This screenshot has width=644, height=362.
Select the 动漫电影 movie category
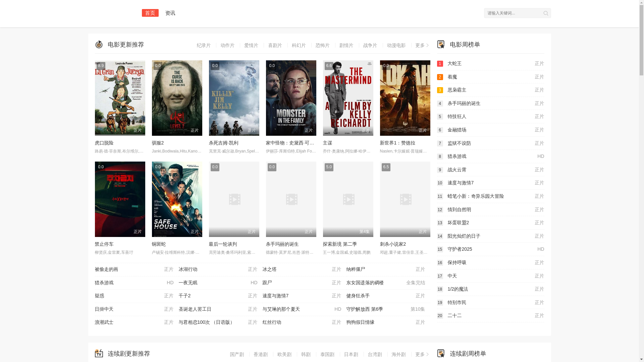click(x=396, y=45)
